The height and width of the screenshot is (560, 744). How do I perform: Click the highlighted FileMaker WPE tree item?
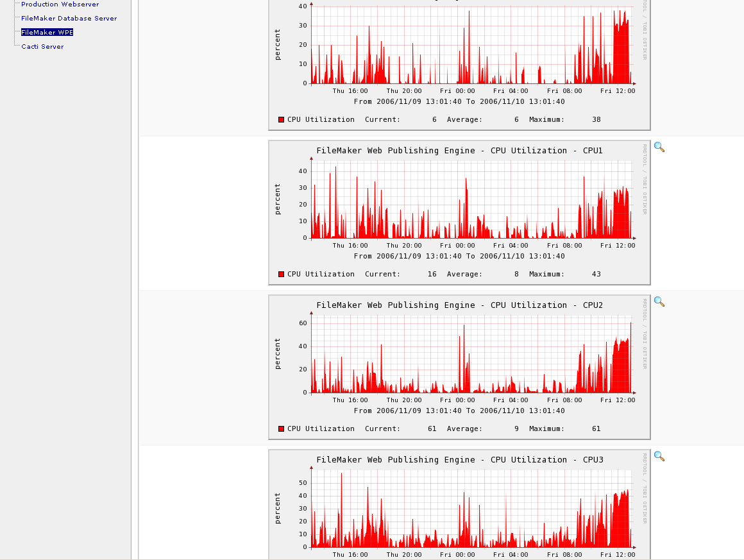(x=47, y=32)
